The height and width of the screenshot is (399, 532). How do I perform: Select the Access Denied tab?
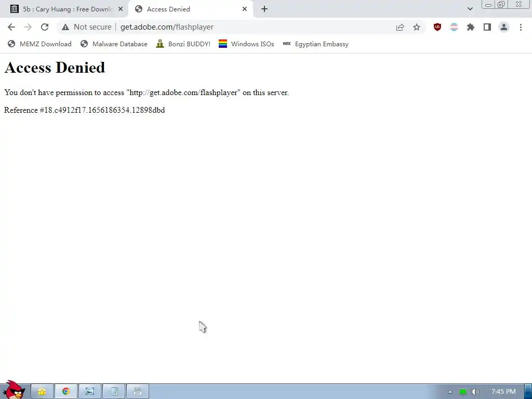pos(190,9)
